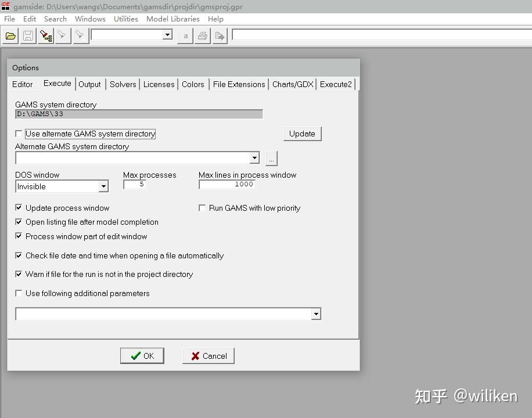Click the Save toolbar icon
Image resolution: width=532 pixels, height=418 pixels.
click(27, 35)
